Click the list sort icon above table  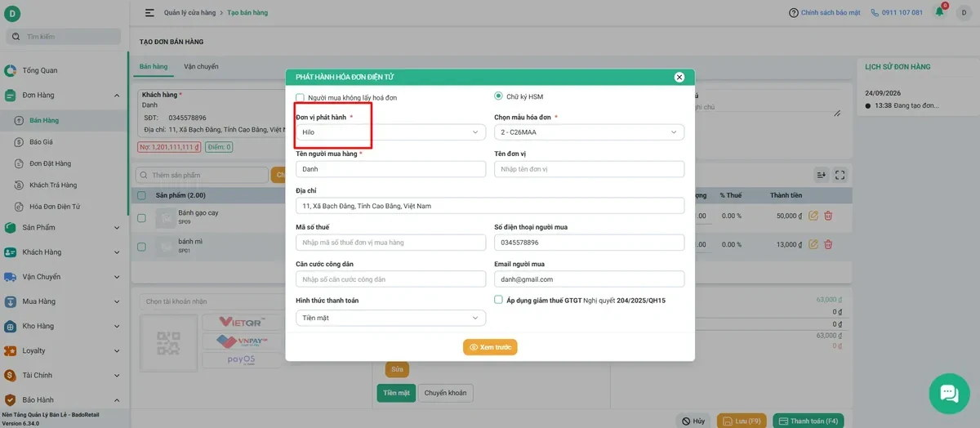coord(821,175)
